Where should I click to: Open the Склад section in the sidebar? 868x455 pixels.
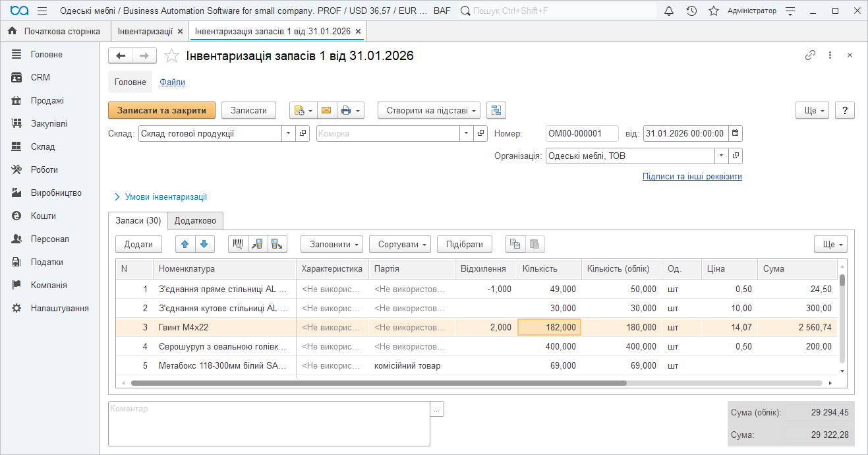point(43,147)
